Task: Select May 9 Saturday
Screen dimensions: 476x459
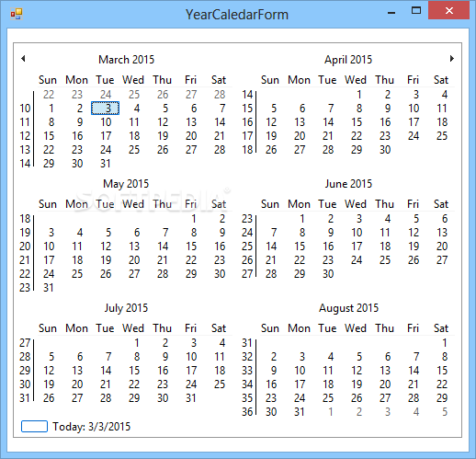Action: pyautogui.click(x=222, y=233)
